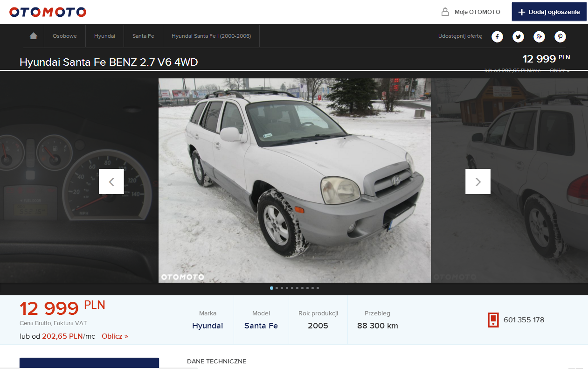Select the last gallery pagination dot

coord(318,288)
